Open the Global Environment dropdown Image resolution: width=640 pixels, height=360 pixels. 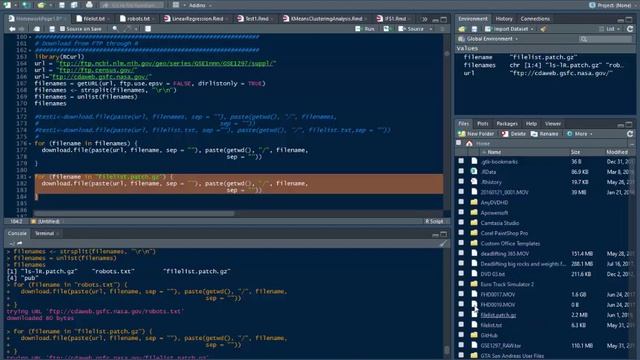coord(488,39)
